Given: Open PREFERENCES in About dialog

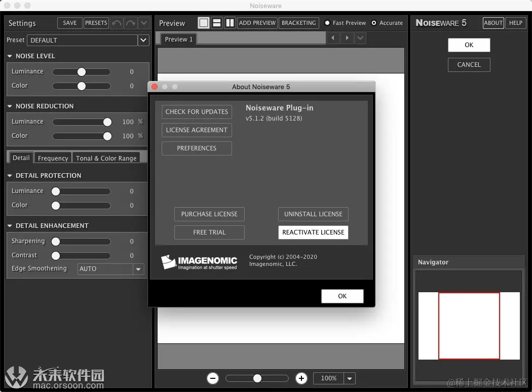Looking at the screenshot, I should click(197, 148).
